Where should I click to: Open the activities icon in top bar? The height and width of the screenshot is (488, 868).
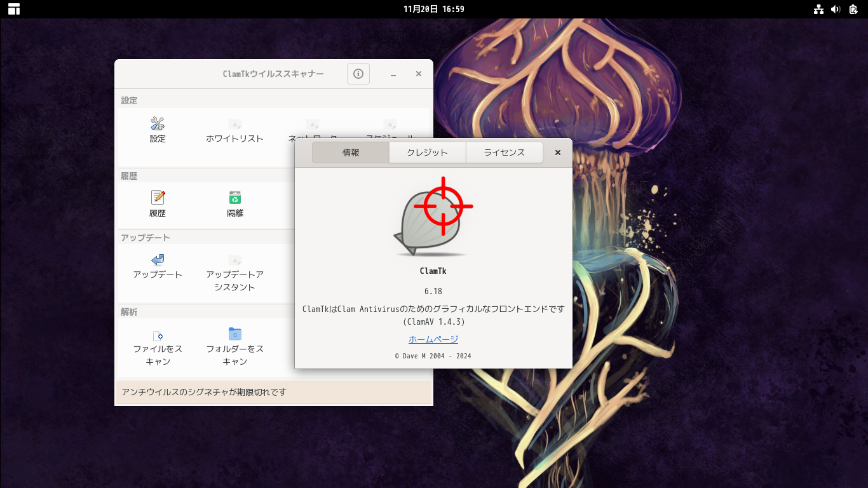point(14,9)
